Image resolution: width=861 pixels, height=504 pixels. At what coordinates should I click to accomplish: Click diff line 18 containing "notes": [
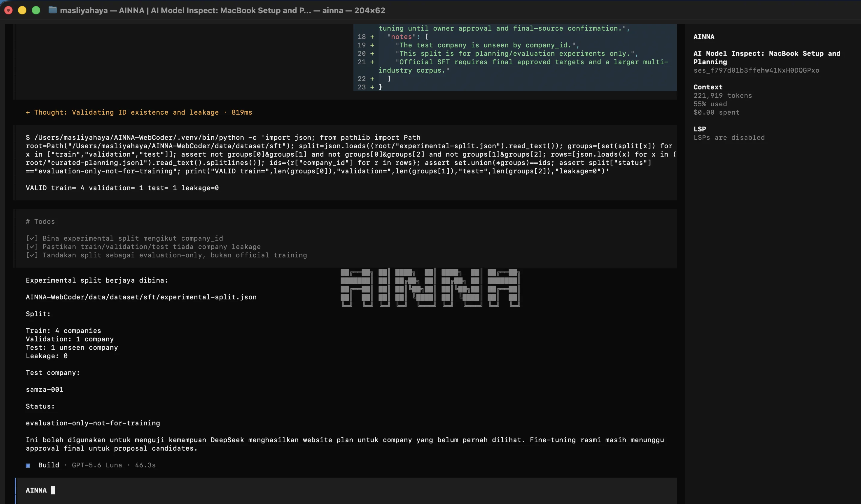click(515, 37)
